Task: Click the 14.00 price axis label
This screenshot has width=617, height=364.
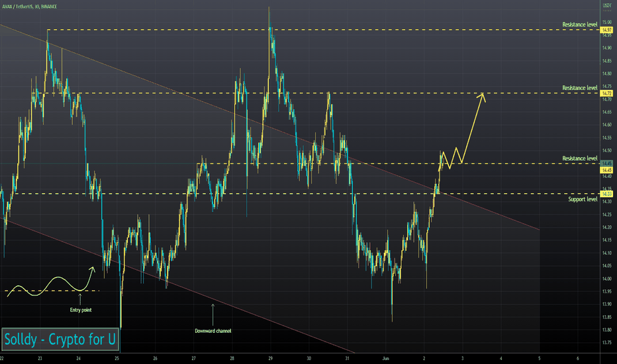Action: pos(607,279)
